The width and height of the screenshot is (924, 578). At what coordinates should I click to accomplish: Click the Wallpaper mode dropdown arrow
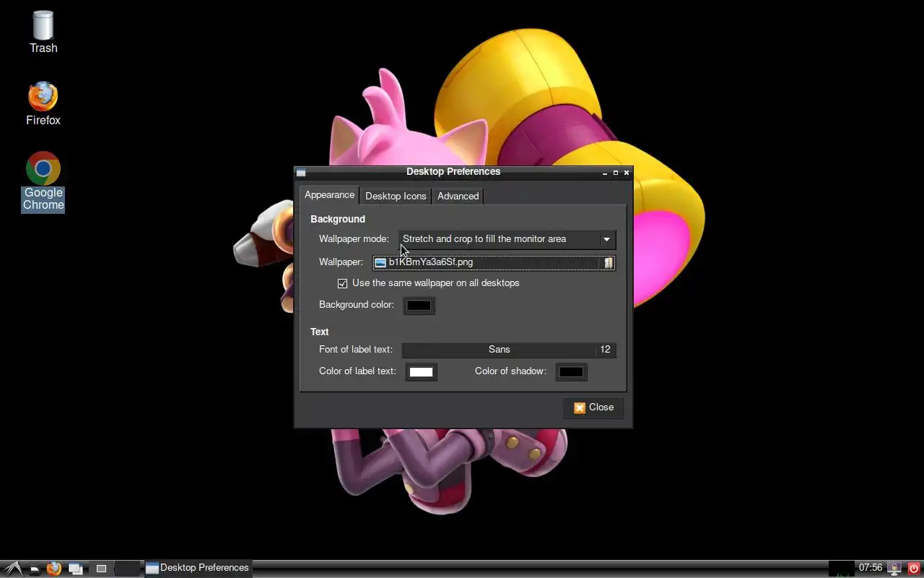[x=606, y=239]
